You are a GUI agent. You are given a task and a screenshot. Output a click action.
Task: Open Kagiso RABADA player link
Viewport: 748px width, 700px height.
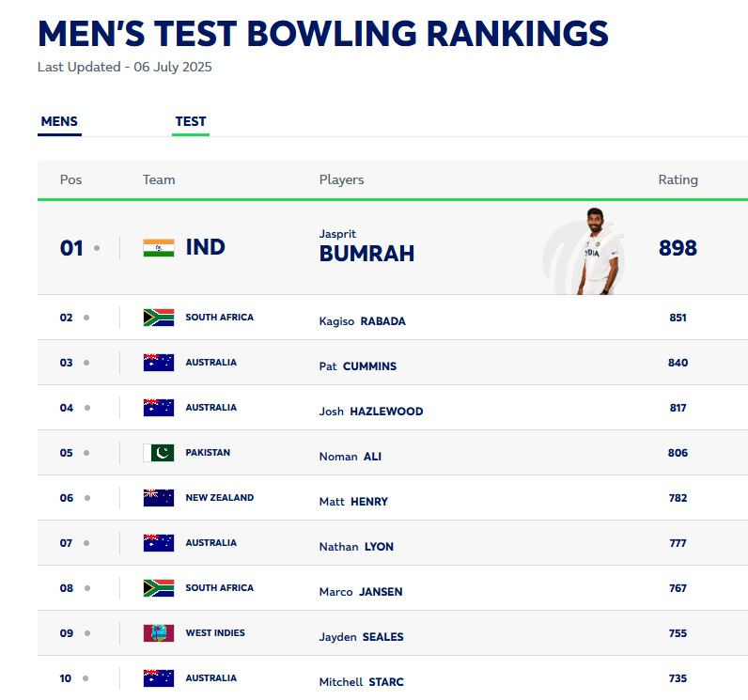[x=362, y=321]
